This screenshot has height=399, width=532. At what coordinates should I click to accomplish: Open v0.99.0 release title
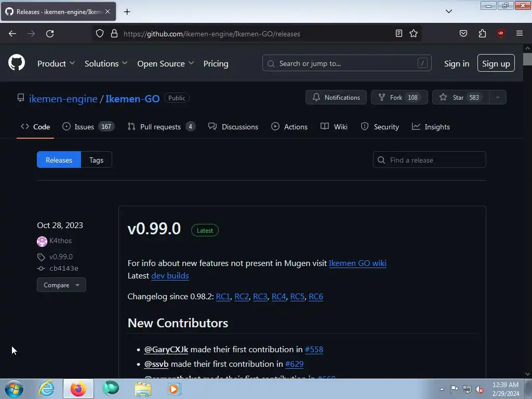[154, 229]
